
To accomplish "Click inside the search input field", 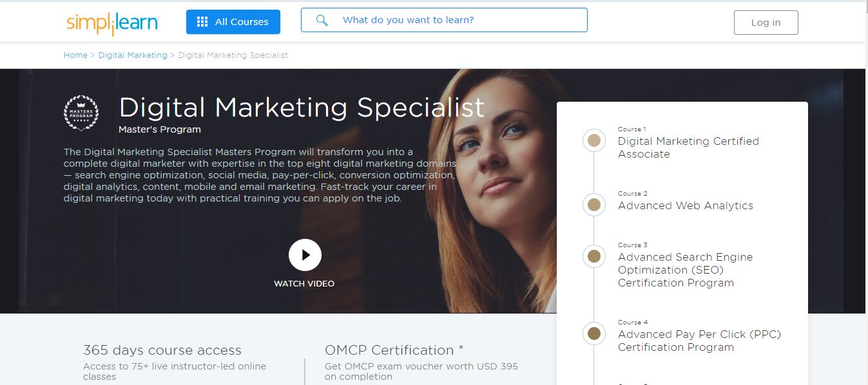I will click(451, 20).
